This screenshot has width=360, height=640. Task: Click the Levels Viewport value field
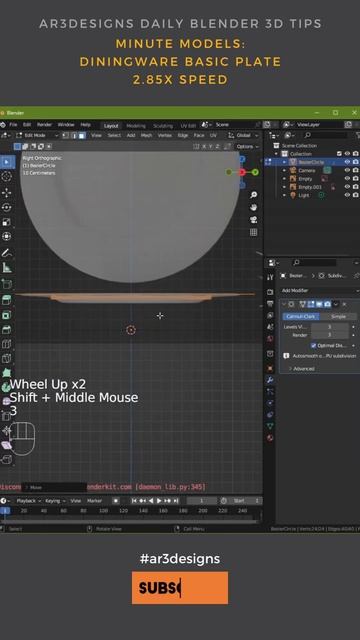click(x=330, y=327)
